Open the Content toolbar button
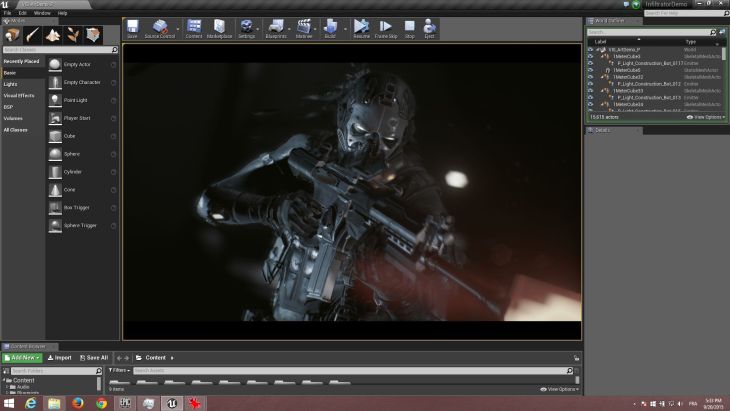This screenshot has width=730, height=411. point(194,29)
